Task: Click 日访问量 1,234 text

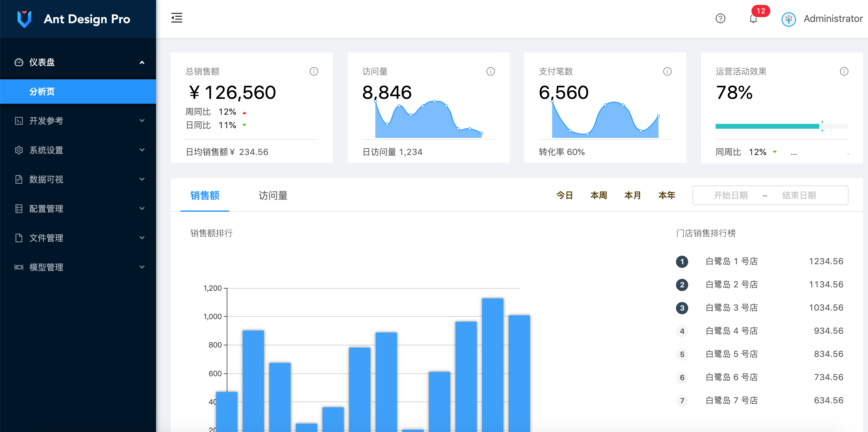Action: click(x=392, y=152)
